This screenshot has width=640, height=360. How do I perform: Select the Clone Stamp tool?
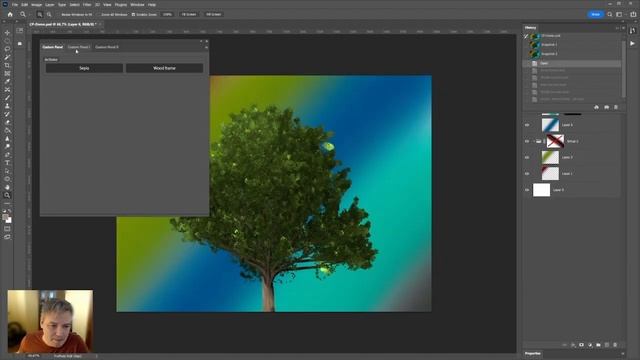coord(7,106)
